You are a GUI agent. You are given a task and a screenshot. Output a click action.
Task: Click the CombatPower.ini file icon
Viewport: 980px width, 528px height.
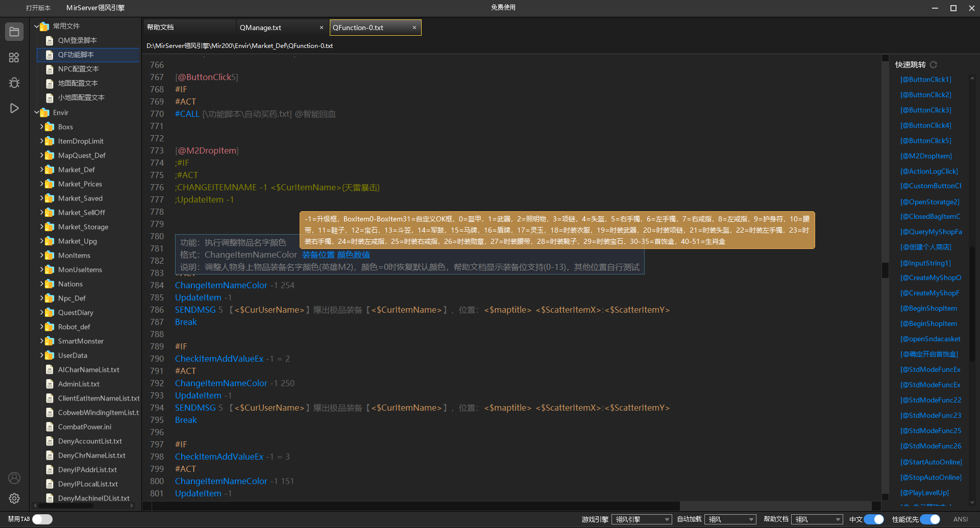tap(50, 426)
